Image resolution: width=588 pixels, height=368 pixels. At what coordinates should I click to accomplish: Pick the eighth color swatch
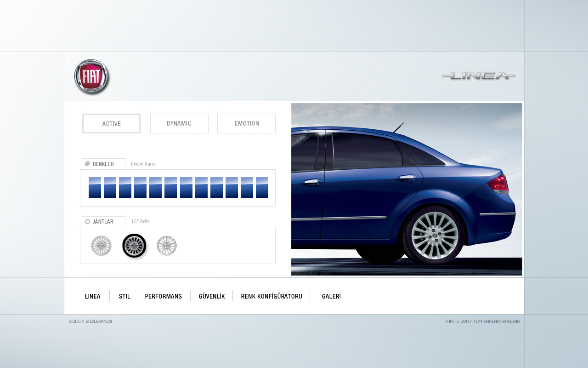(x=201, y=188)
